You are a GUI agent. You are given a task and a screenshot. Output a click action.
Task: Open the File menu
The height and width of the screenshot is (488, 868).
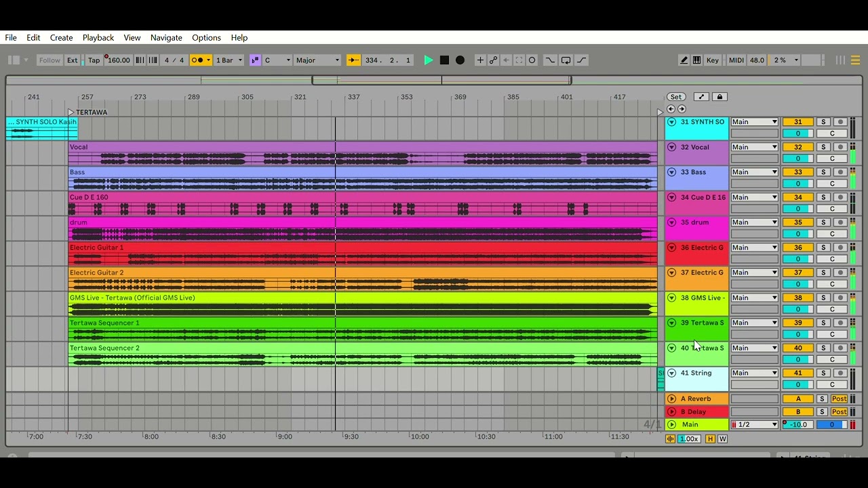pyautogui.click(x=11, y=38)
